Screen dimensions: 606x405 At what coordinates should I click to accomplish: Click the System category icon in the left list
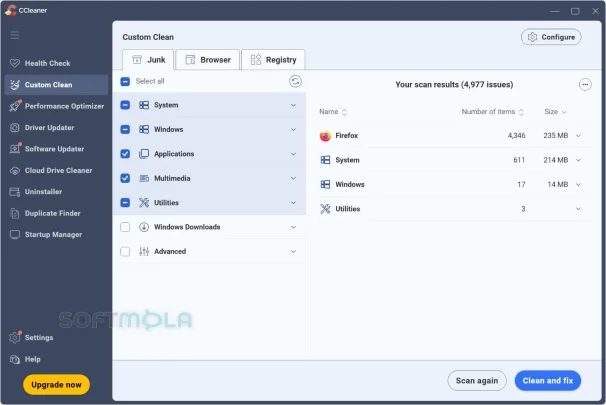tap(144, 105)
